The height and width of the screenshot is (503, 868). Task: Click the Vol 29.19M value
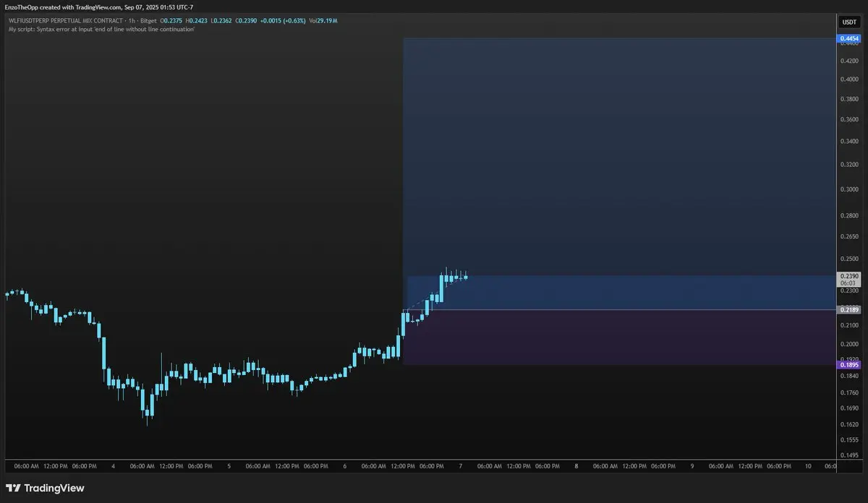[323, 20]
